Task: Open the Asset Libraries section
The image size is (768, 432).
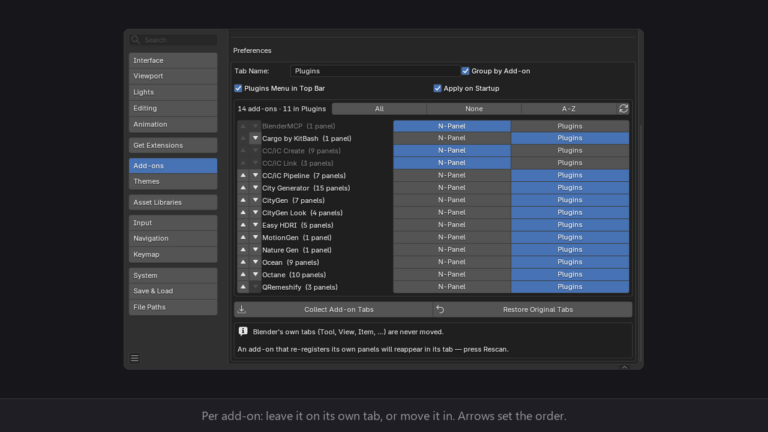Action: [173, 202]
